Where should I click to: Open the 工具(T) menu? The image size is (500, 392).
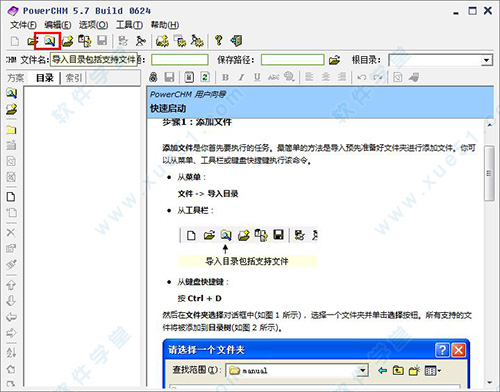[x=129, y=25]
